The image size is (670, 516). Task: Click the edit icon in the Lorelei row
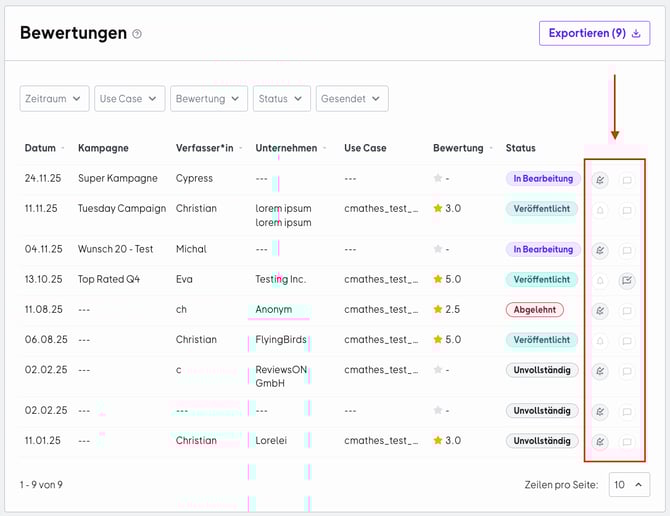tap(600, 441)
